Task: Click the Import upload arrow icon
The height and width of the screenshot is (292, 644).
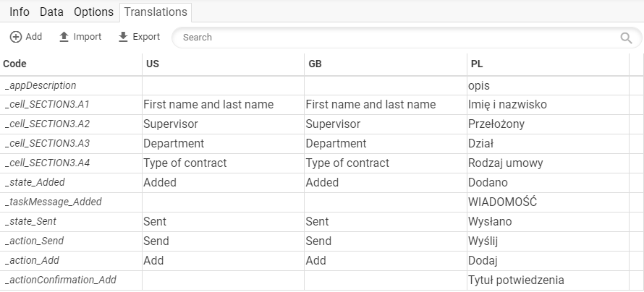Action: click(x=64, y=37)
